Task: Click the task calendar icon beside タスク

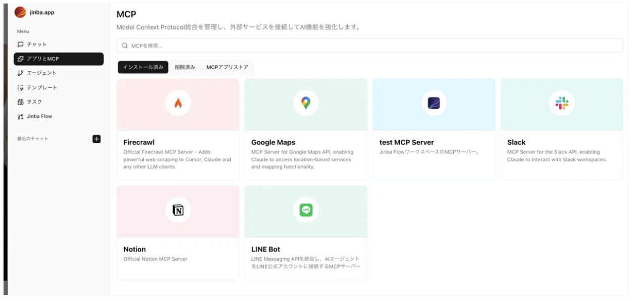Action: click(21, 102)
